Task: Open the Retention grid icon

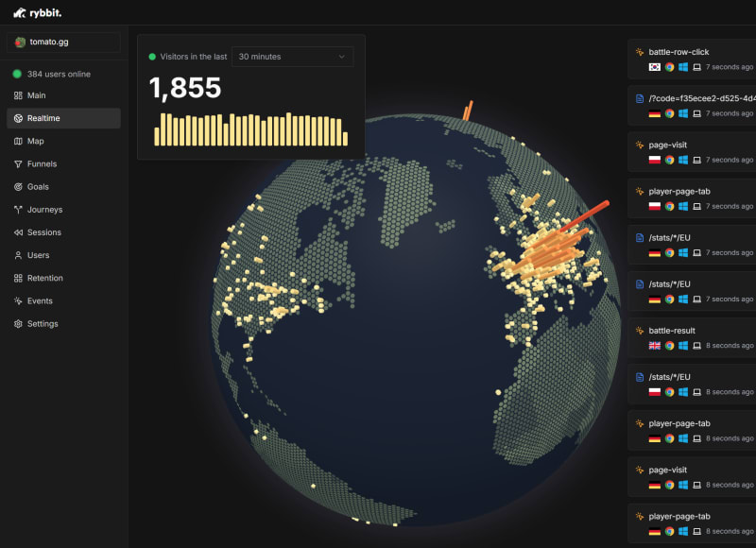Action: tap(18, 278)
